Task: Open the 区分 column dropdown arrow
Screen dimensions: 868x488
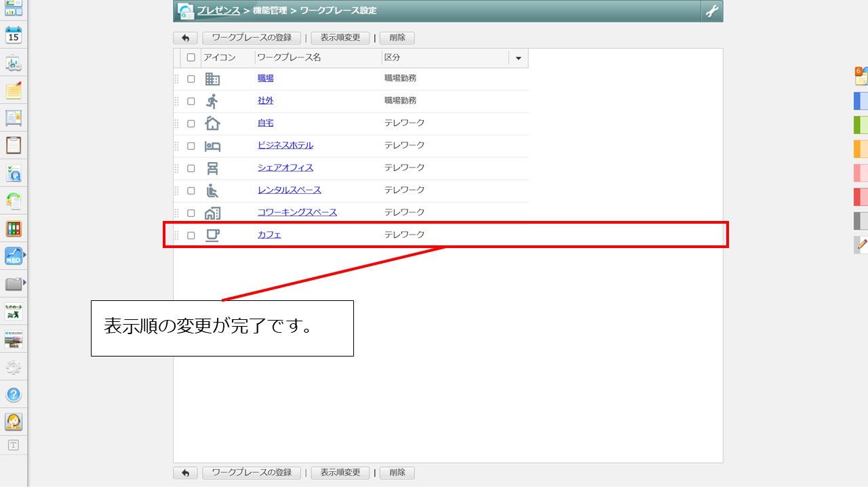Action: click(x=518, y=58)
